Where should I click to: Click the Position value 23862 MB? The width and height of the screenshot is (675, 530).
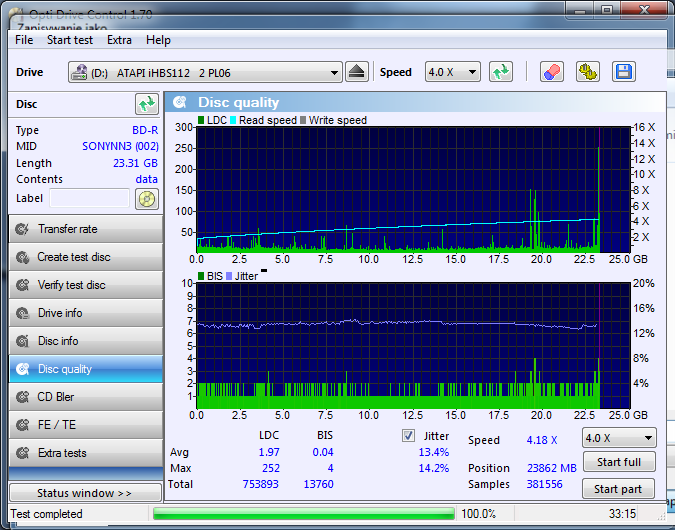pyautogui.click(x=551, y=468)
